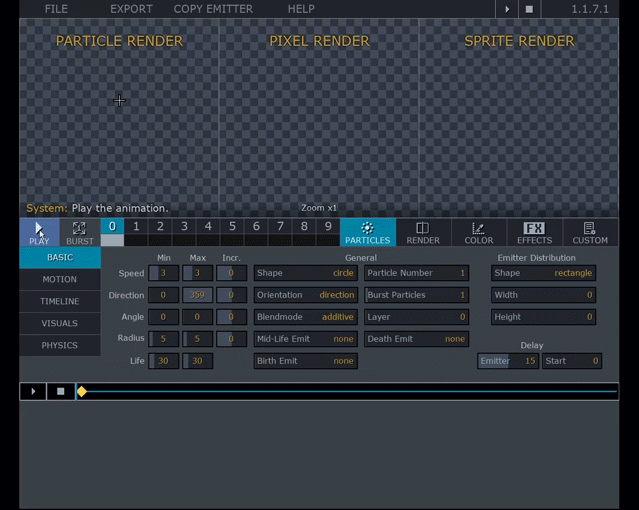Viewport: 639px width, 510px height.
Task: Open the RENDER settings panel
Action: [x=422, y=232]
